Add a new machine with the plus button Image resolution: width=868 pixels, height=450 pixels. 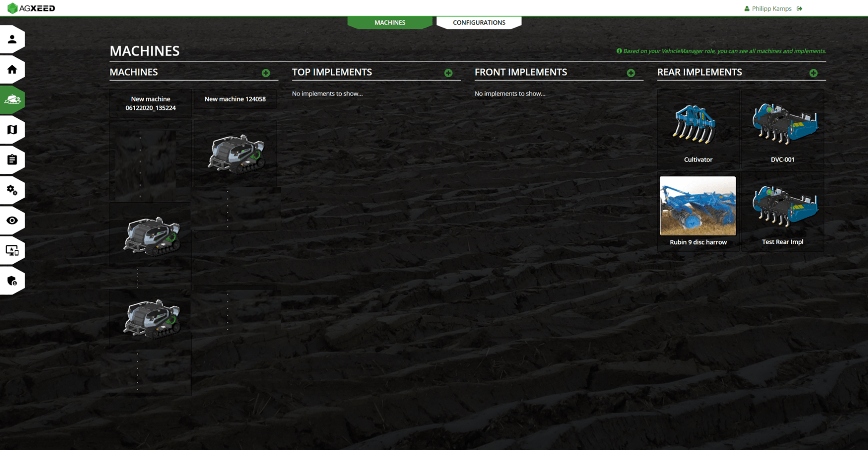tap(266, 73)
